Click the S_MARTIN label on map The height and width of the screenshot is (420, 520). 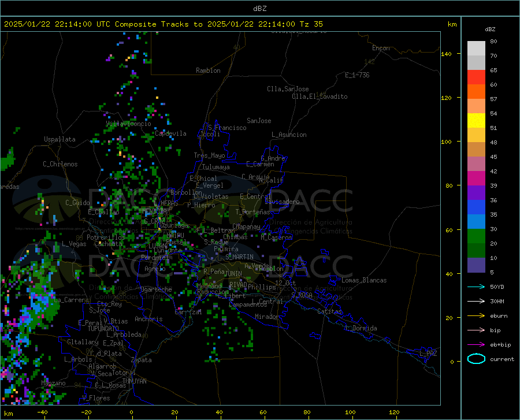point(239,257)
